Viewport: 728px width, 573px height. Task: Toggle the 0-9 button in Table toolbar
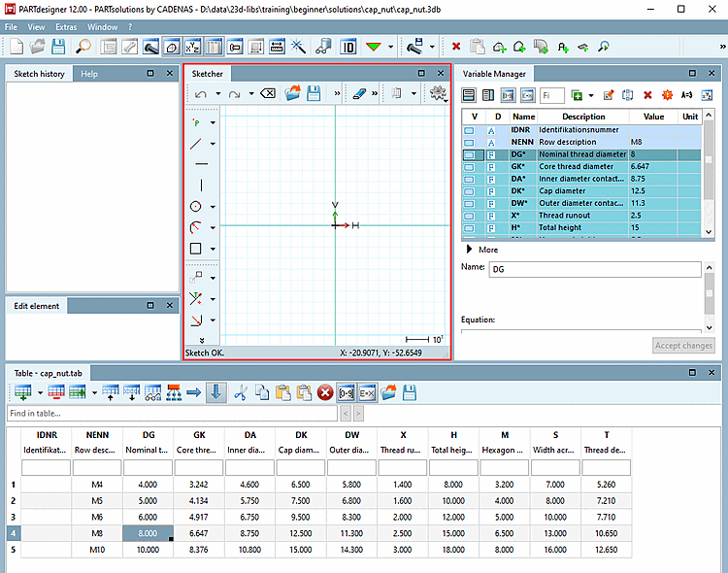click(346, 392)
